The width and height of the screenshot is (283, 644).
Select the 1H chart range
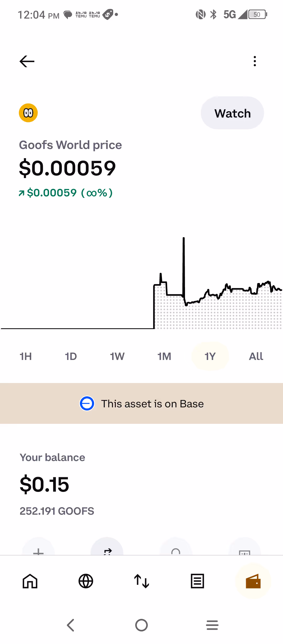pos(26,356)
